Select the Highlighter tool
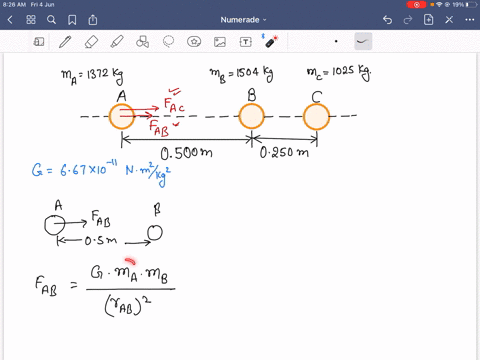480x360 pixels. pos(117,42)
